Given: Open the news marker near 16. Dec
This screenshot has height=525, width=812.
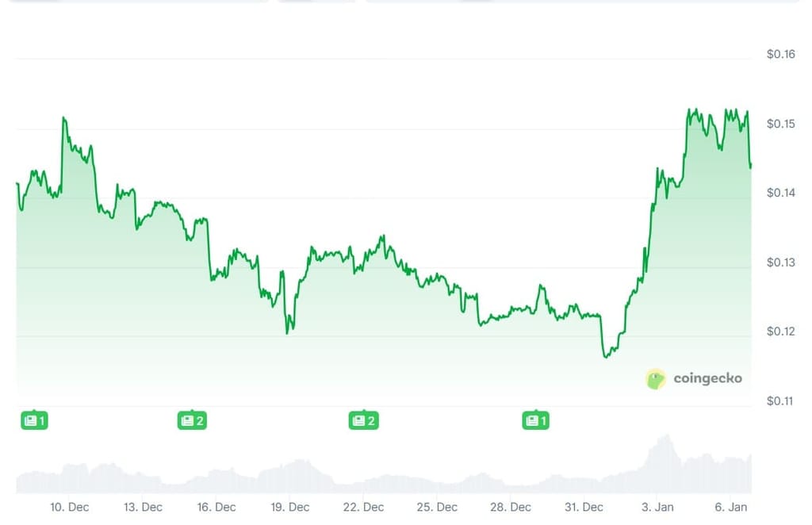Looking at the screenshot, I should [x=192, y=420].
